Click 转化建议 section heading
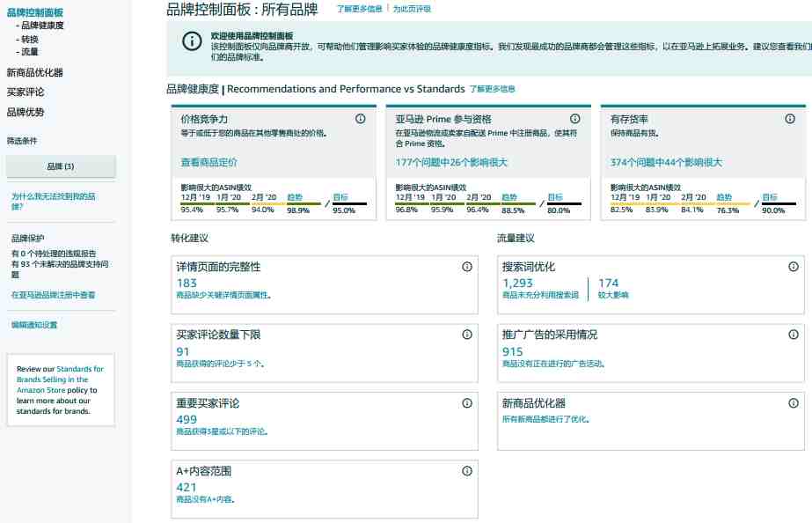This screenshot has width=812, height=523. pos(189,238)
